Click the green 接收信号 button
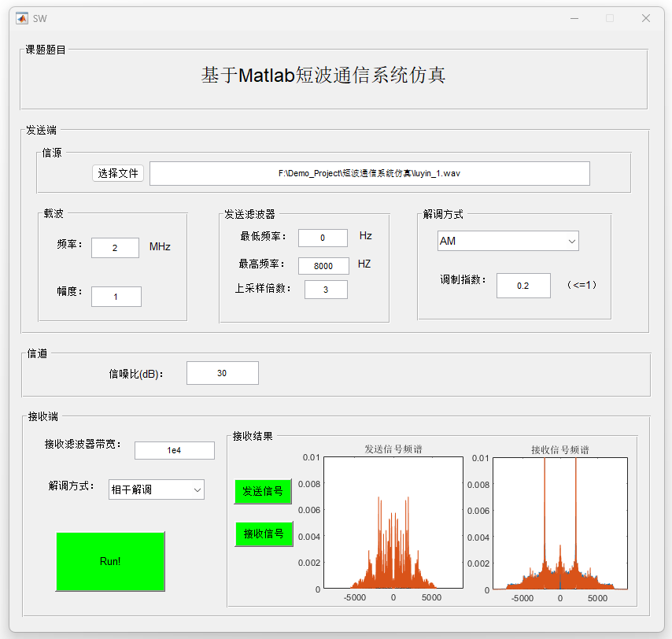The width and height of the screenshot is (672, 639). 264,534
